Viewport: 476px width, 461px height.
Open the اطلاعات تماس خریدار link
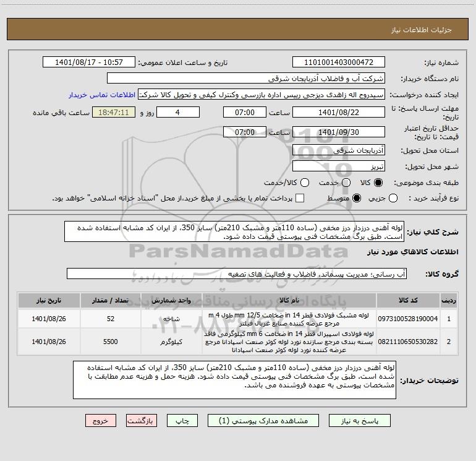pyautogui.click(x=102, y=95)
